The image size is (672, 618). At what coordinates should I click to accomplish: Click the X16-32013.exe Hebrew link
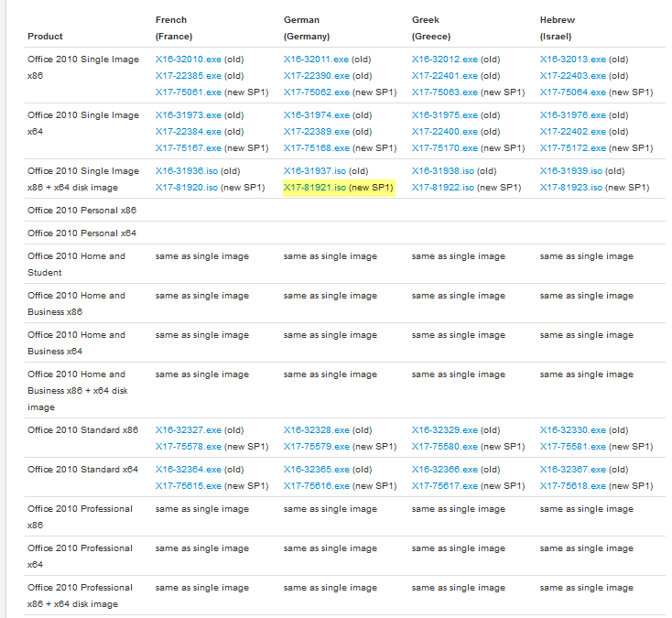click(572, 60)
